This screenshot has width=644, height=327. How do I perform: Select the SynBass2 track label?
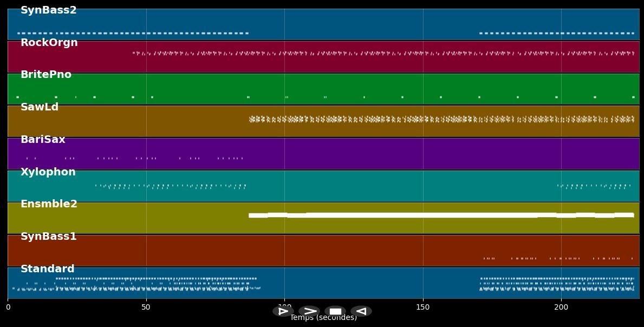pyautogui.click(x=49, y=10)
